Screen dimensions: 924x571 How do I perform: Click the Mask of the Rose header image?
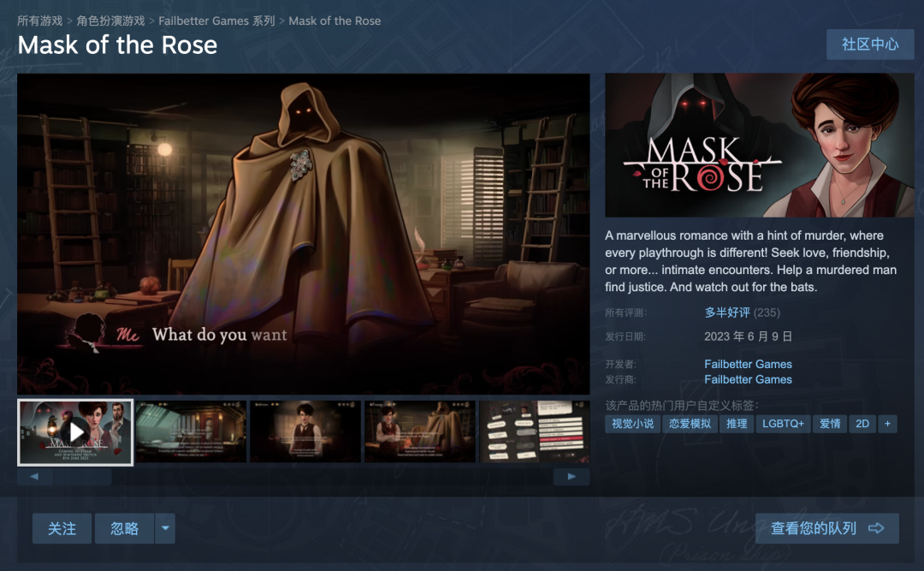(x=760, y=146)
